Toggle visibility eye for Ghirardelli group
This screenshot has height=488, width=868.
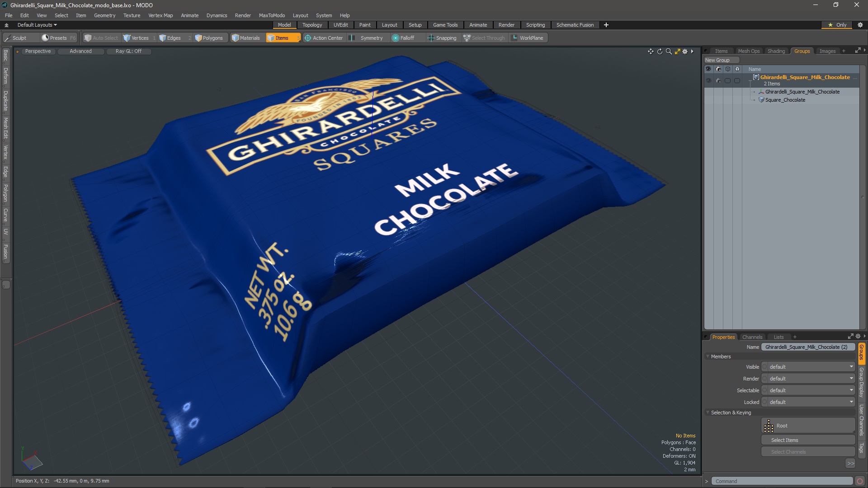pos(708,80)
